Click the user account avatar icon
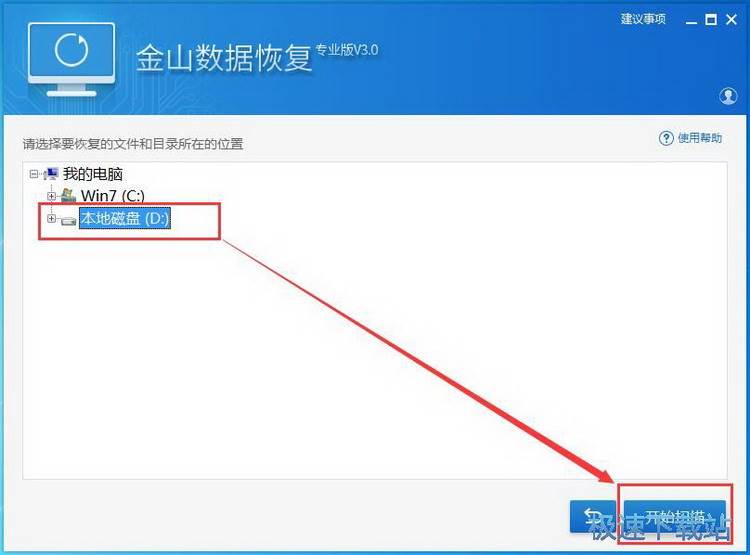 728,96
